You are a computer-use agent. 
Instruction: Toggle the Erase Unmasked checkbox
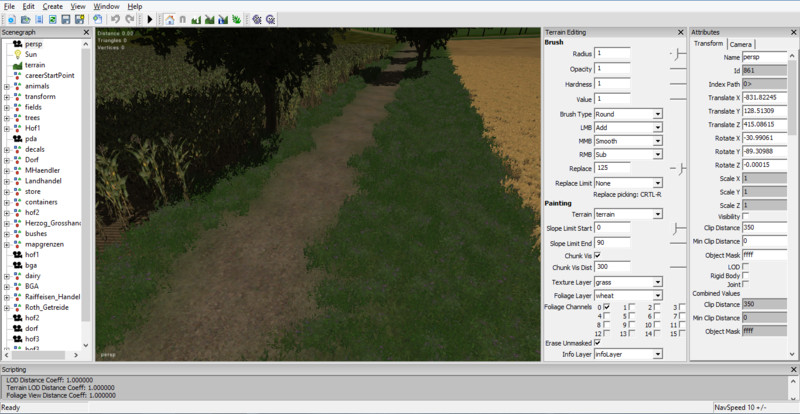597,343
